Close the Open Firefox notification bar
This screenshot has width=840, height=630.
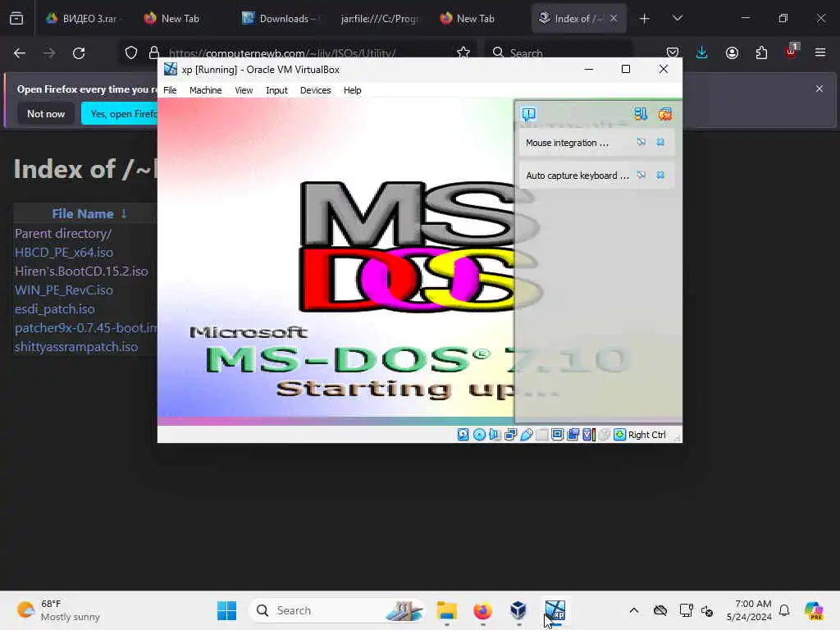819,89
